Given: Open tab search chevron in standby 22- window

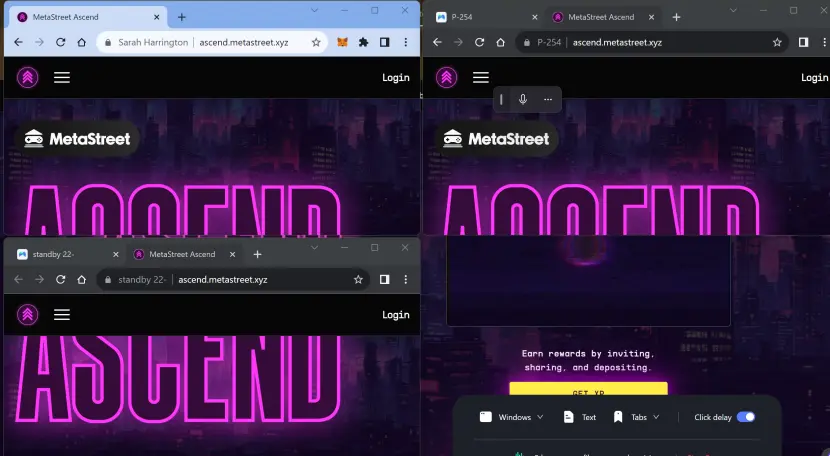Looking at the screenshot, I should [x=314, y=247].
